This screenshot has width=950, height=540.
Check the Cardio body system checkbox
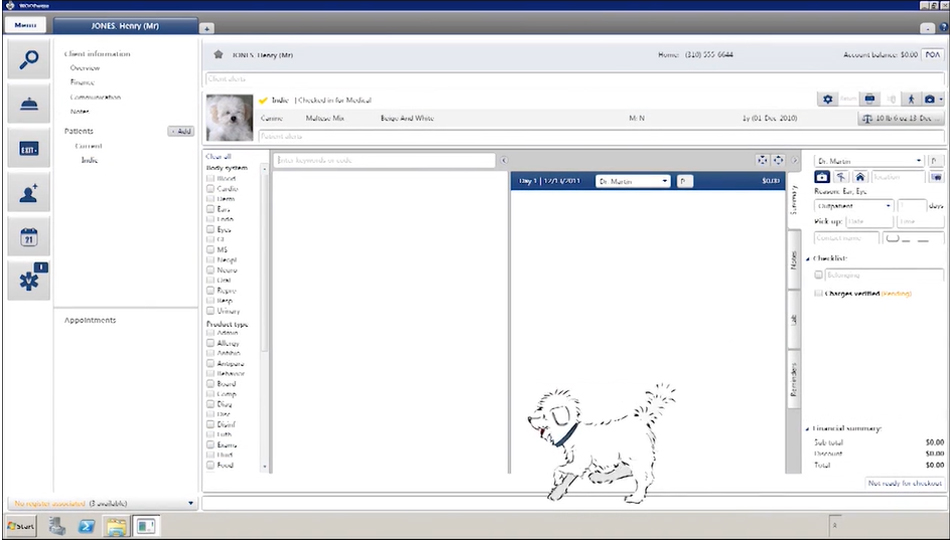click(211, 189)
